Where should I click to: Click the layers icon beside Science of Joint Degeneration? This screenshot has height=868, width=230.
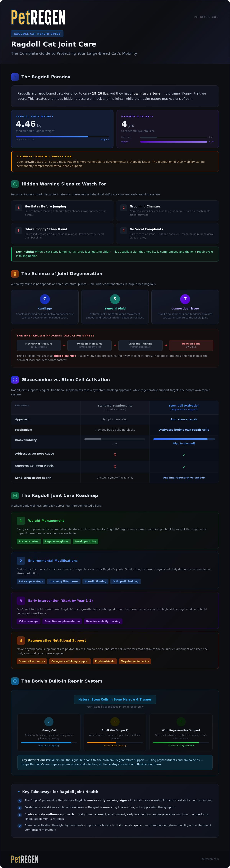(15, 274)
